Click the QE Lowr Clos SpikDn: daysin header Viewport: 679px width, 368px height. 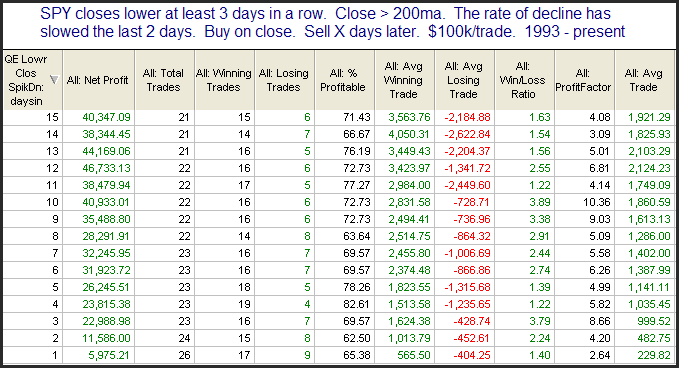32,80
